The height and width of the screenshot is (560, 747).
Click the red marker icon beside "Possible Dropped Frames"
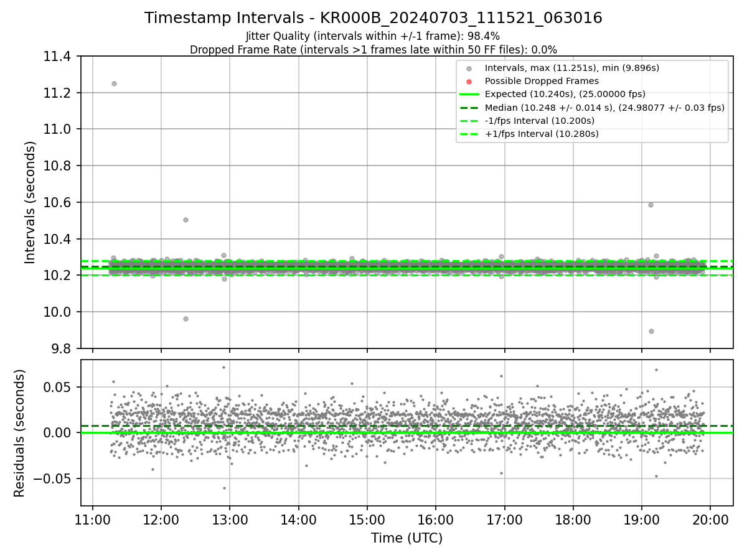click(469, 82)
